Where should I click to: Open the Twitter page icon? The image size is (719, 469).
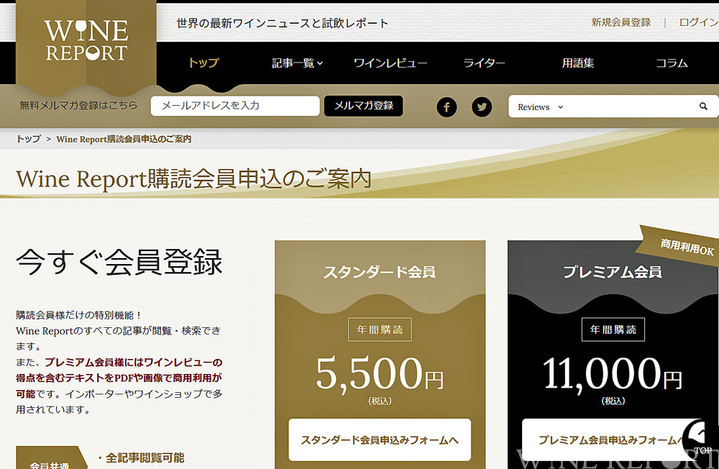pyautogui.click(x=482, y=107)
